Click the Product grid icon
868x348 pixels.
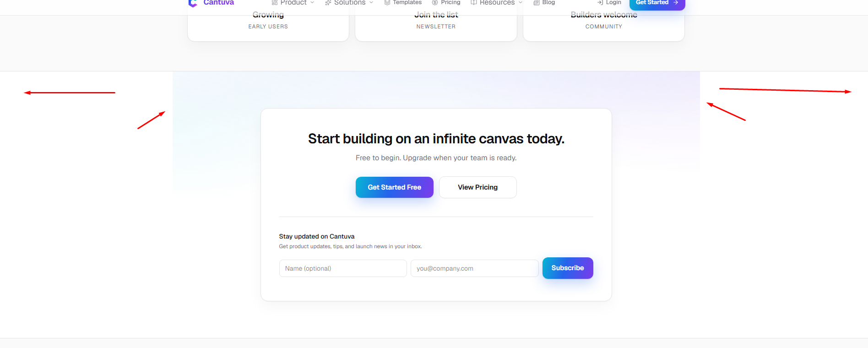tap(275, 3)
